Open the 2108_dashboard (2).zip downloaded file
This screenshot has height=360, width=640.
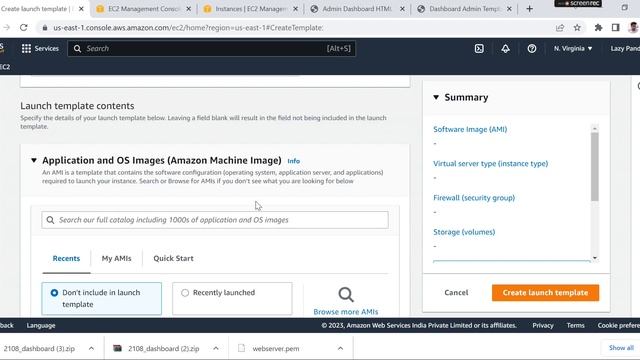point(163,348)
